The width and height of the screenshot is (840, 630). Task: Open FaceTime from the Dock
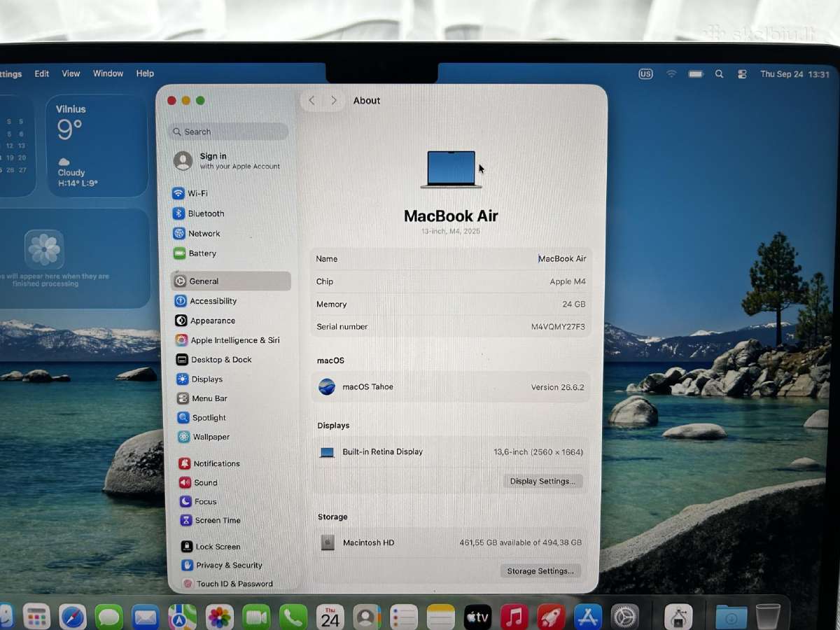256,617
